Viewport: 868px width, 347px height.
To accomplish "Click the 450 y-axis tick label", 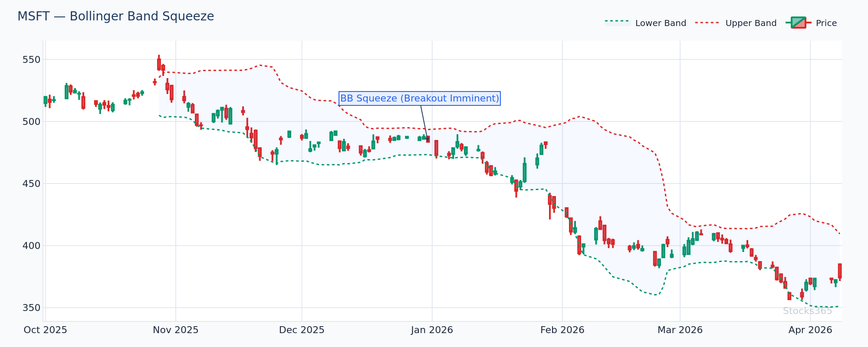I will pyautogui.click(x=31, y=184).
